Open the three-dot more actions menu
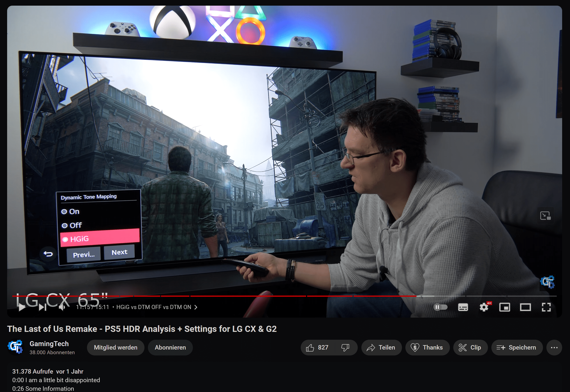 [x=554, y=347]
